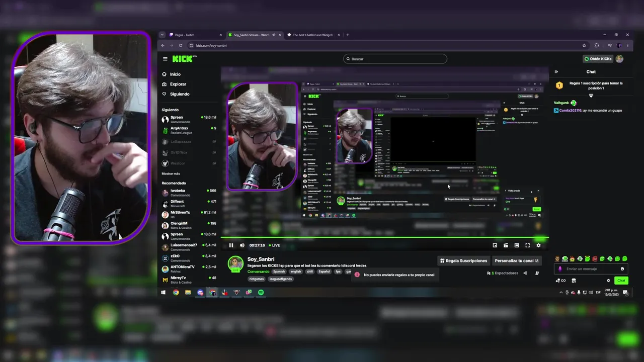Screen dimensions: 644x362
Task: Click the Buscar search field
Action: 395,59
